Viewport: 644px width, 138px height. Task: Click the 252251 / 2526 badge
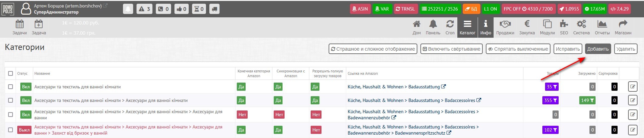(440, 9)
